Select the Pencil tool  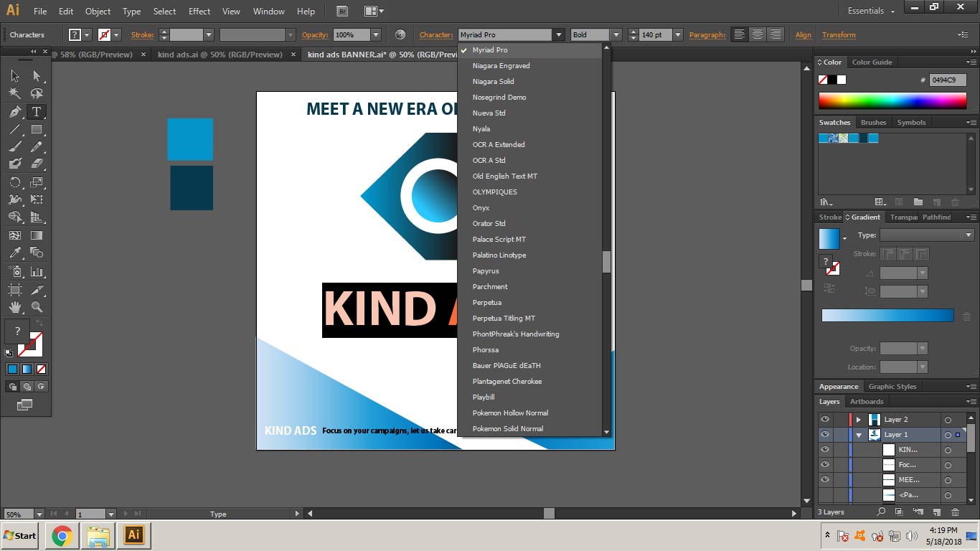(x=37, y=147)
